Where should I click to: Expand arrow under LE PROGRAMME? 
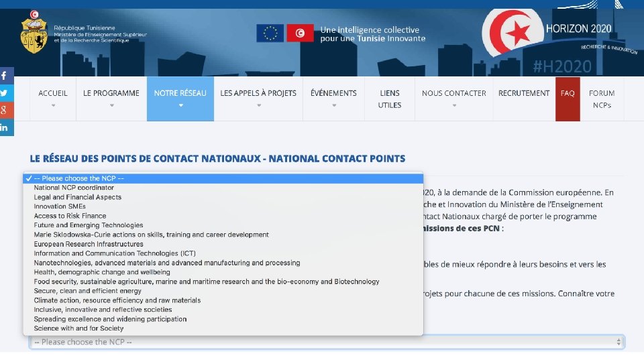point(112,105)
